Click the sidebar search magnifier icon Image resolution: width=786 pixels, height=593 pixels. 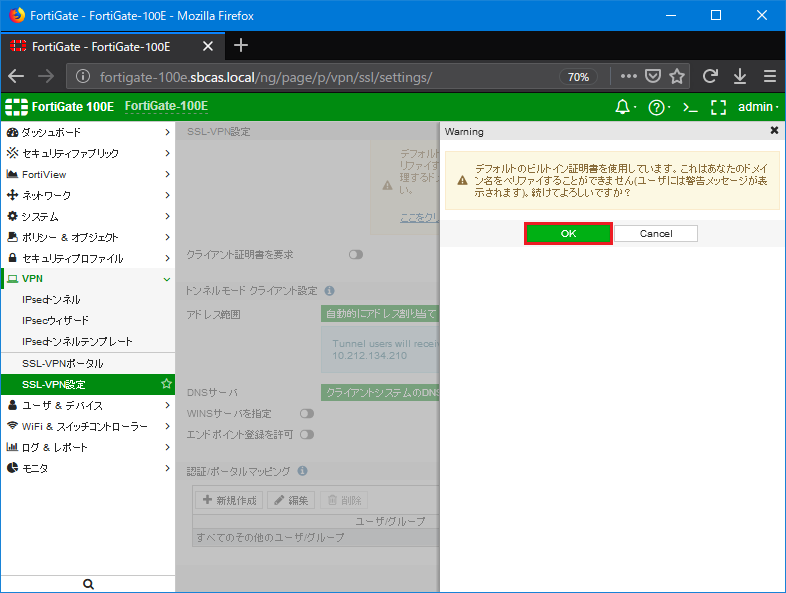(88, 584)
